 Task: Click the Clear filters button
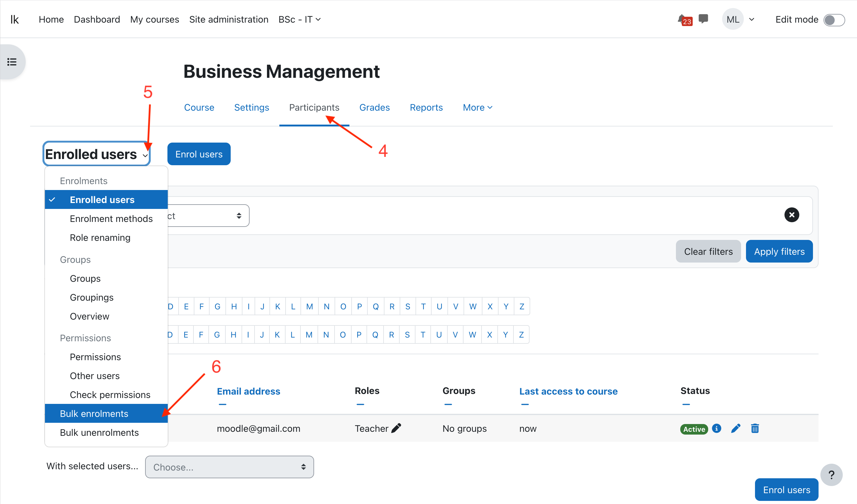708,251
